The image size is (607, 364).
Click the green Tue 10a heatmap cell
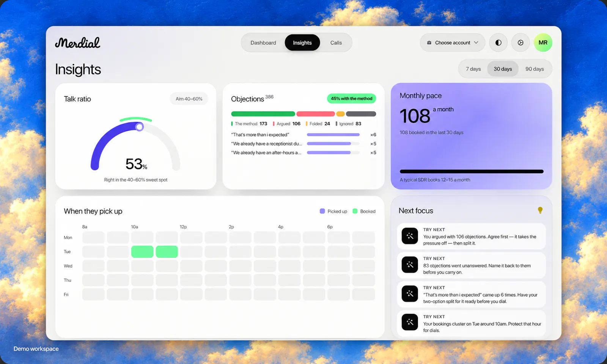click(142, 252)
